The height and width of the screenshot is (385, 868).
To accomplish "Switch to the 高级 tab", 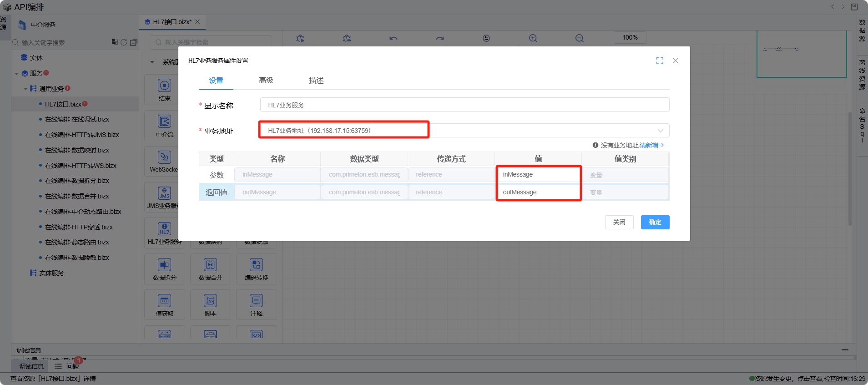I will pos(266,81).
